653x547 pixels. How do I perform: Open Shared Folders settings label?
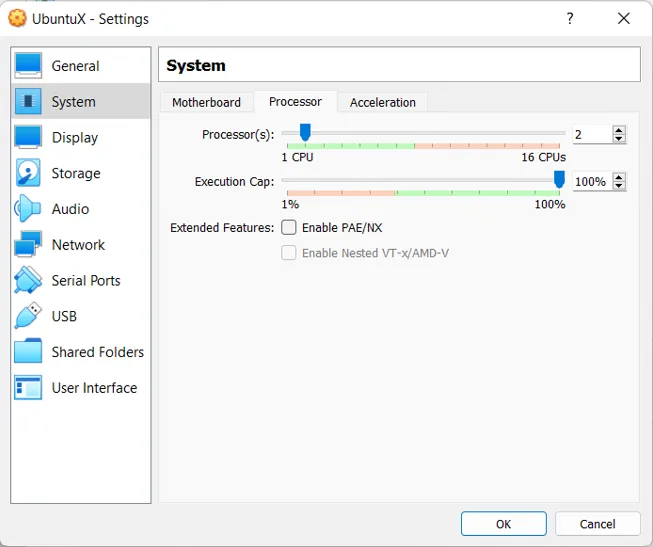tap(98, 352)
